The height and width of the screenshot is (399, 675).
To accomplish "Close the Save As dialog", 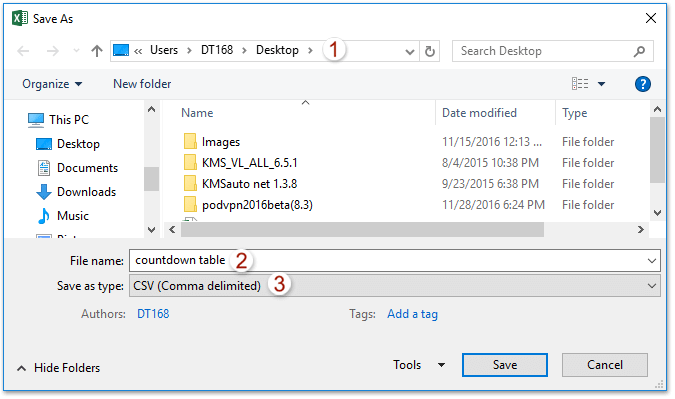I will (x=651, y=18).
